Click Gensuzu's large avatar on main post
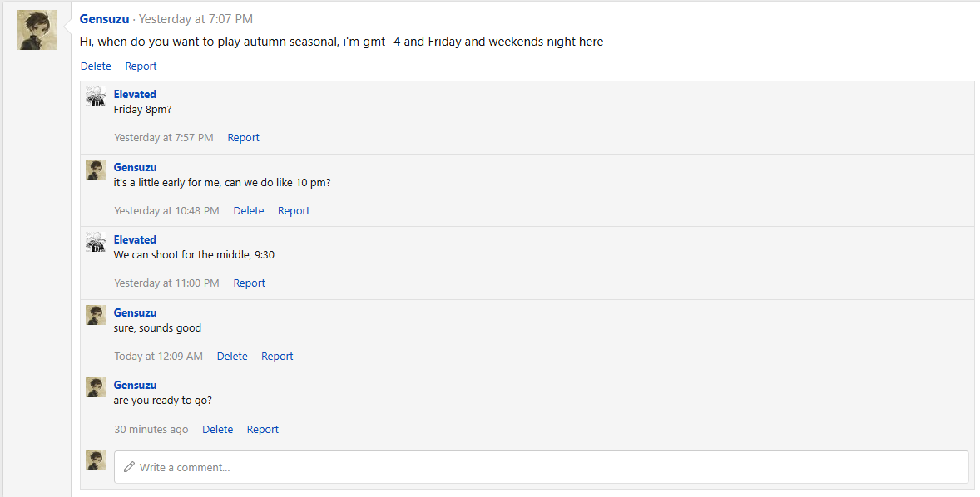 coord(37,30)
